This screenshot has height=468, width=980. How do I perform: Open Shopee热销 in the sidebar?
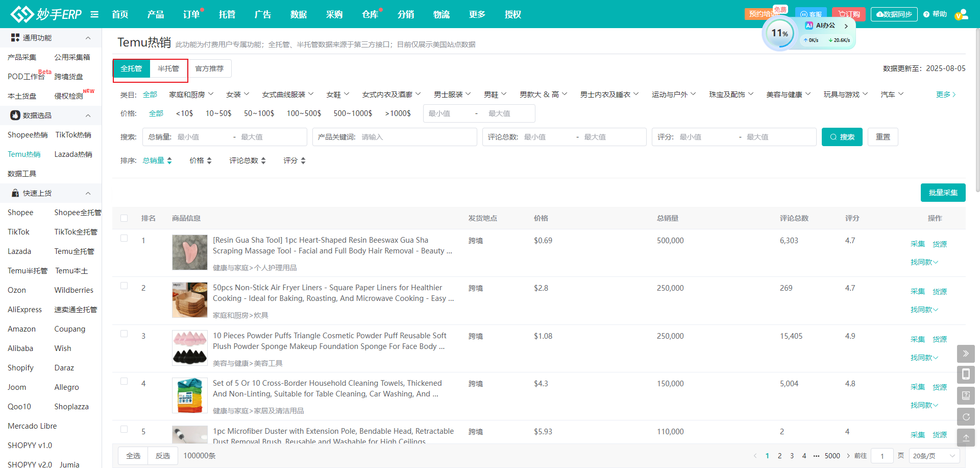(x=28, y=135)
